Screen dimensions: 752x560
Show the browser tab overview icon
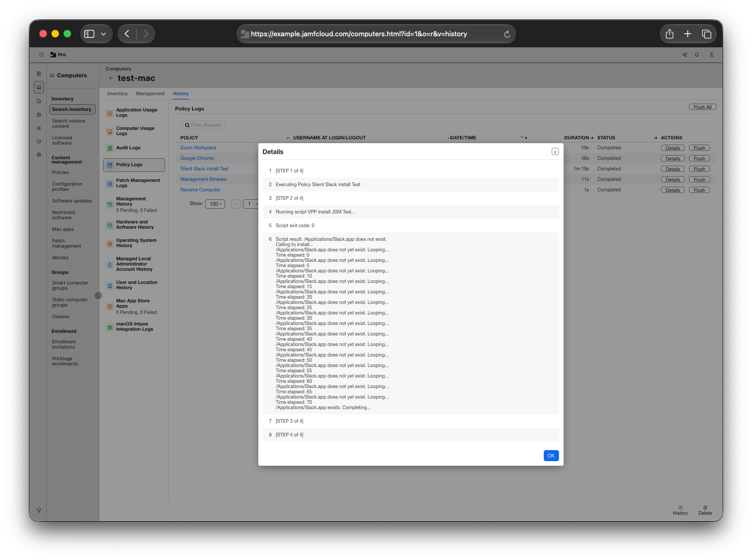(706, 34)
